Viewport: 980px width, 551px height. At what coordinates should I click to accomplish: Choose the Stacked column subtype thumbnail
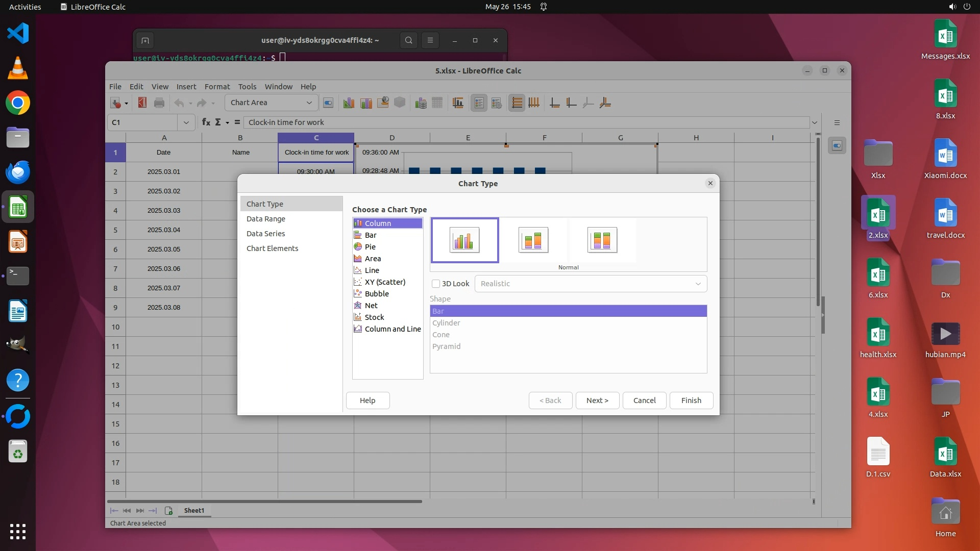(x=533, y=240)
